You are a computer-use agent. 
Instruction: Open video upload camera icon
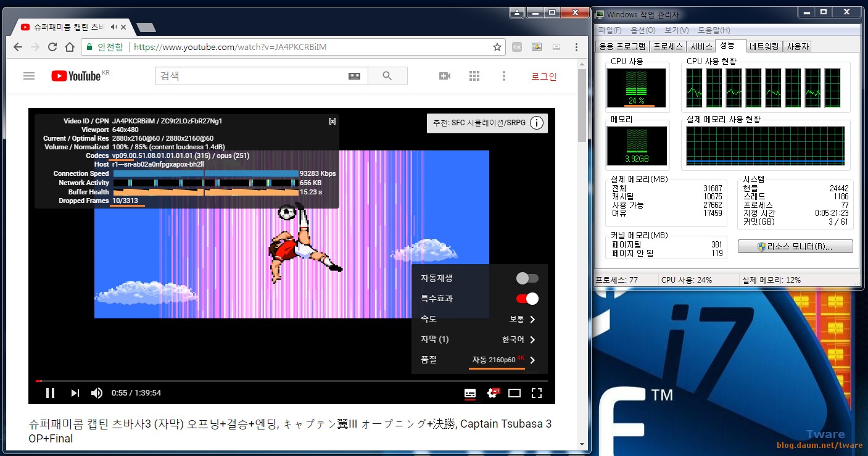445,76
